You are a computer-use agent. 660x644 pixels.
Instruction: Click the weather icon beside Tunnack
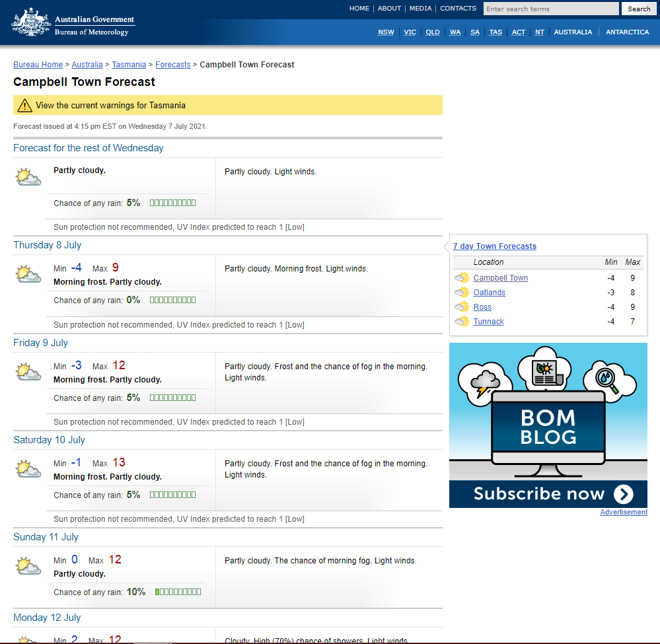461,322
